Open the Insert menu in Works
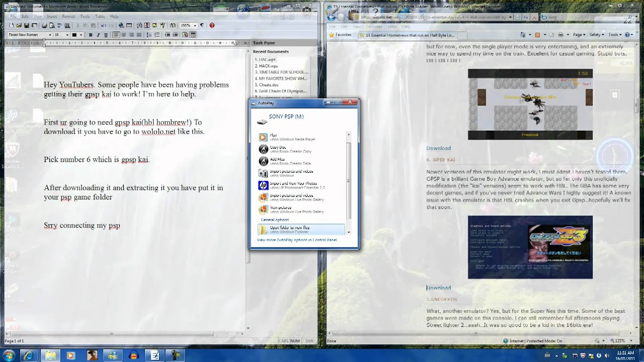The width and height of the screenshot is (644, 362). click(x=52, y=17)
